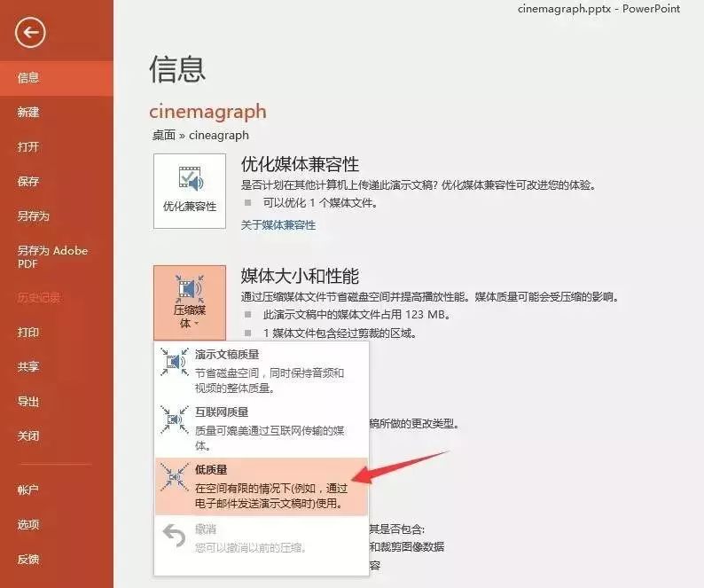Click the 撤消 compression entry
The height and width of the screenshot is (588, 704).
pos(262,538)
